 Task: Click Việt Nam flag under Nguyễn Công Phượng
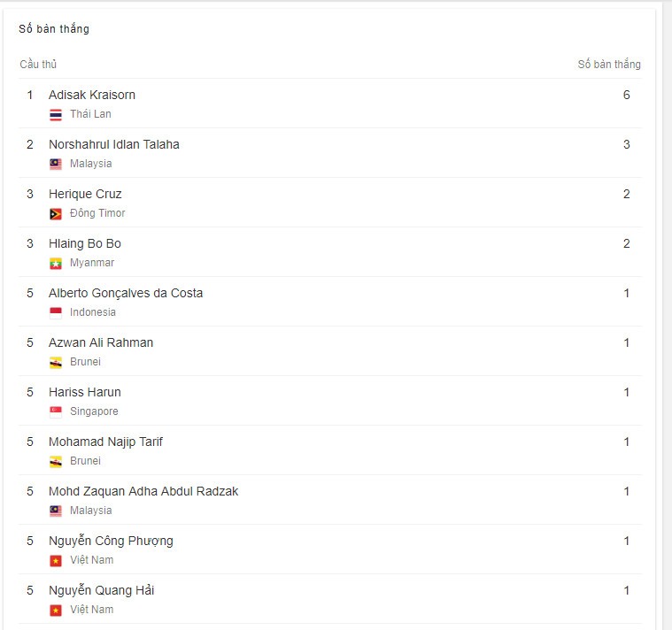(56, 561)
